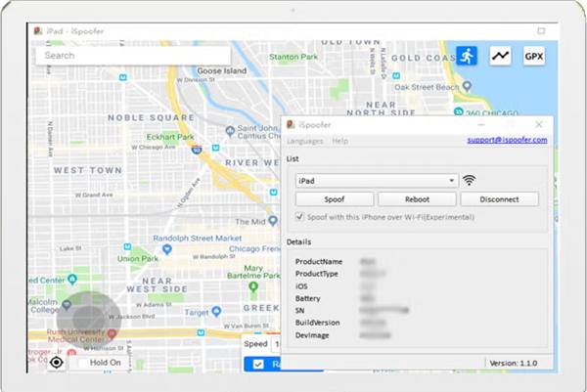Image resolution: width=587 pixels, height=392 pixels.
Task: Click transit icon near W Division St
Action: [x=123, y=77]
